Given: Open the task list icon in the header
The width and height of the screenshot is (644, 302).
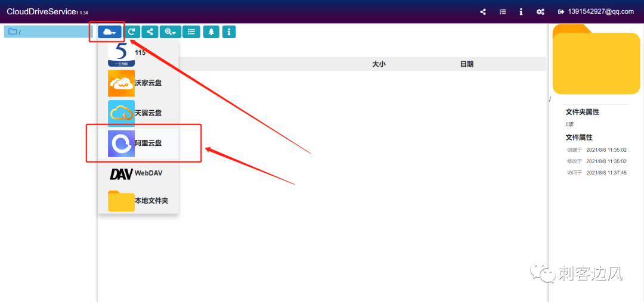Looking at the screenshot, I should coord(503,12).
